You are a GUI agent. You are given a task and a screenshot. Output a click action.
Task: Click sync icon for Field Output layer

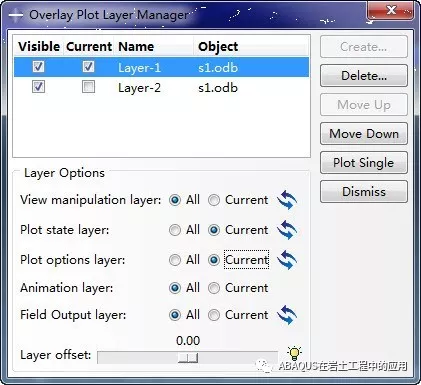pyautogui.click(x=287, y=315)
